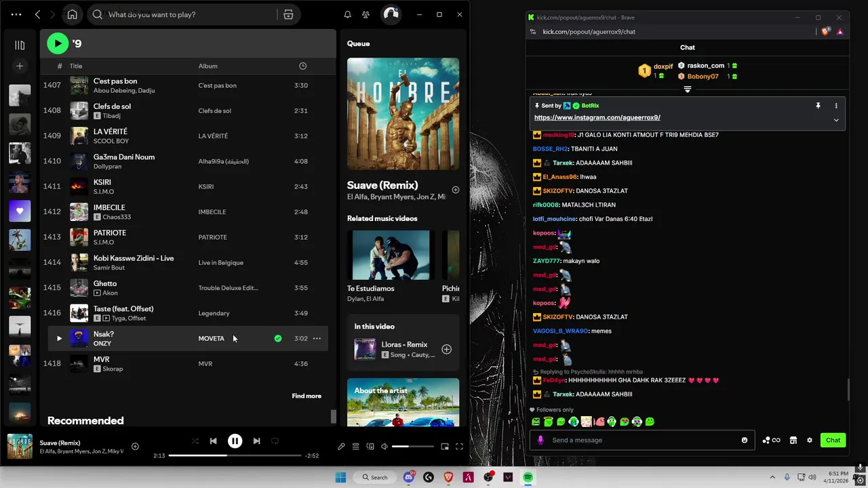Open the Kick chat shop icon

pos(793,440)
